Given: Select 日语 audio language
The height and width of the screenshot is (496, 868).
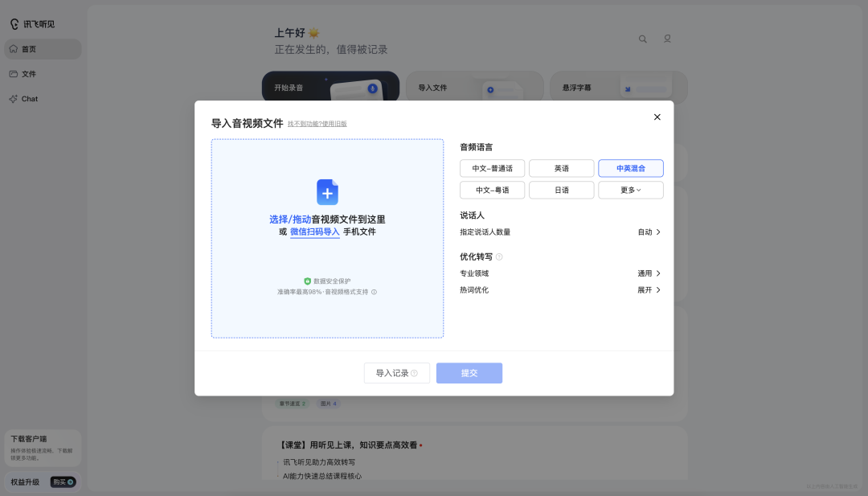Looking at the screenshot, I should [561, 190].
